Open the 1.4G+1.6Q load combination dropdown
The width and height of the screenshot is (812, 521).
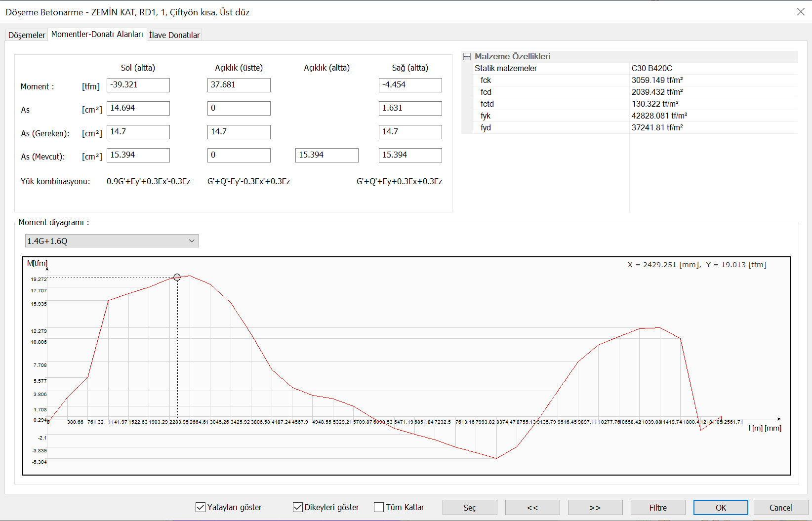pos(112,241)
